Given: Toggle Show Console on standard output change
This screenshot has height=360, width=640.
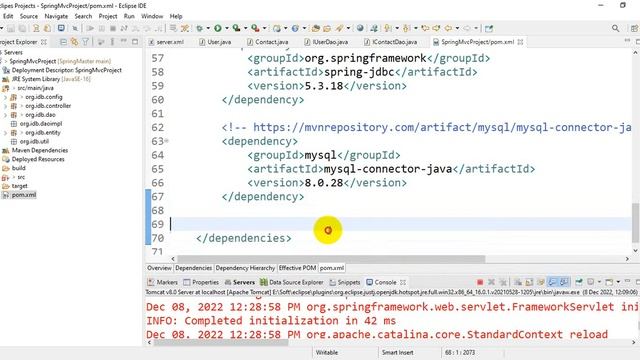Looking at the screenshot, I should click(552, 282).
